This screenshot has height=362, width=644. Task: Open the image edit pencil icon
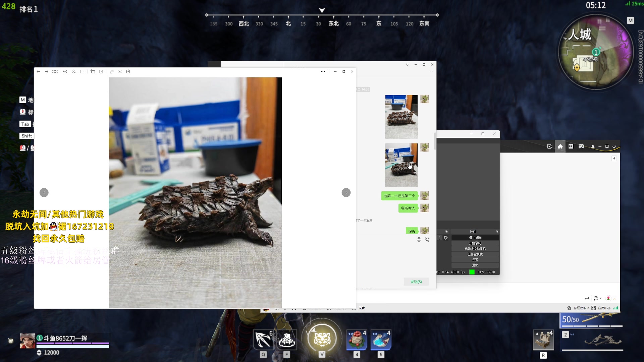click(x=101, y=71)
